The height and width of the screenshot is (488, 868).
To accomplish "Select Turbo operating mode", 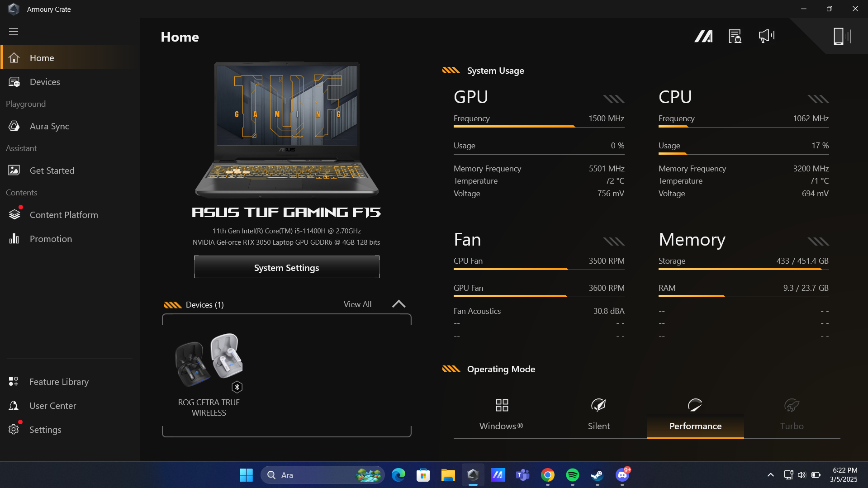I will click(x=792, y=415).
